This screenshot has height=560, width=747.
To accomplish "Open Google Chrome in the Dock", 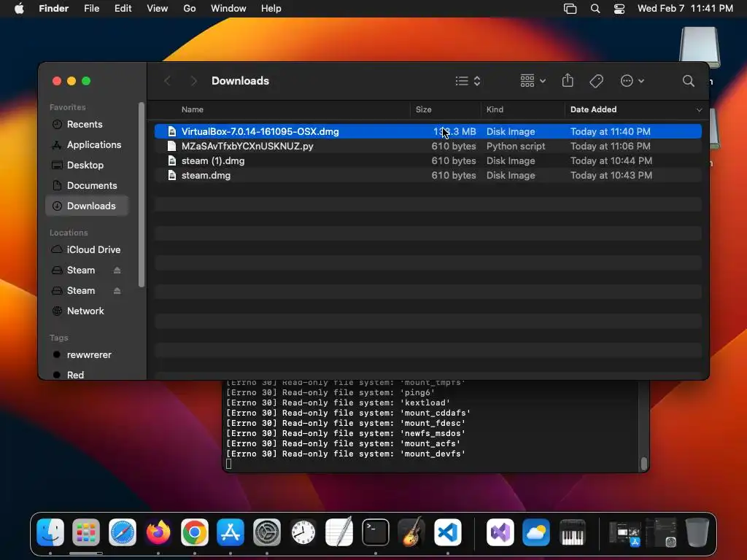I will [x=194, y=532].
